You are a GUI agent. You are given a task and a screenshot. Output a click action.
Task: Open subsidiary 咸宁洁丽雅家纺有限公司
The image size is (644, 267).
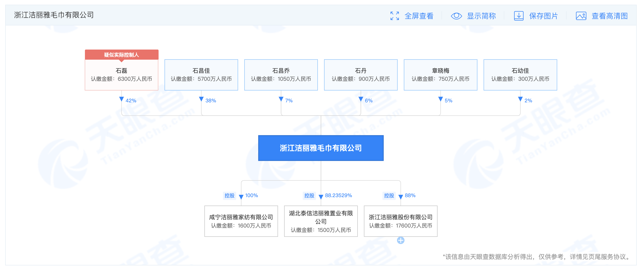[241, 221]
